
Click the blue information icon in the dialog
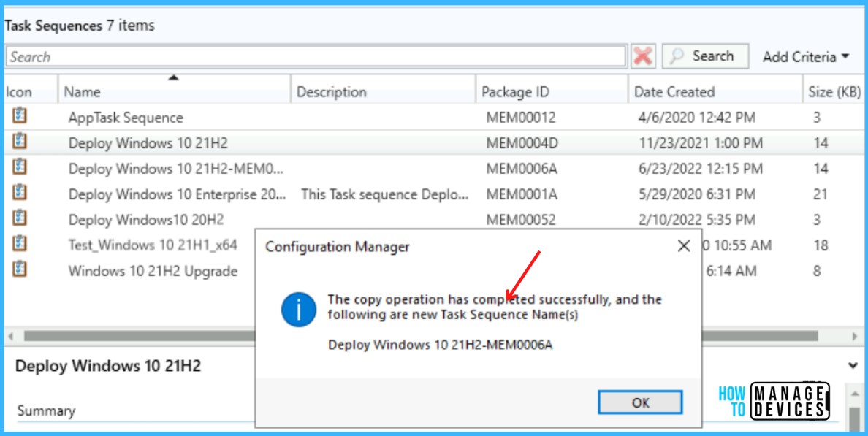[298, 310]
